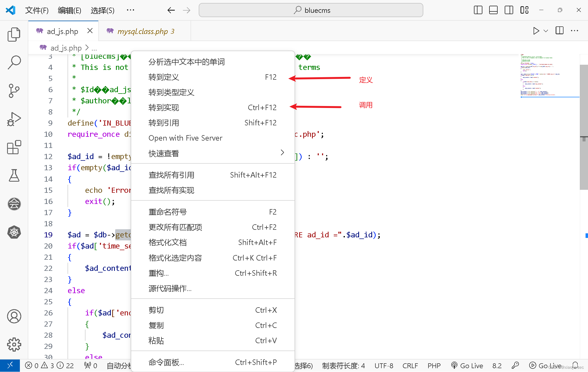588x372 pixels.
Task: Open the Source Control view
Action: point(14,91)
